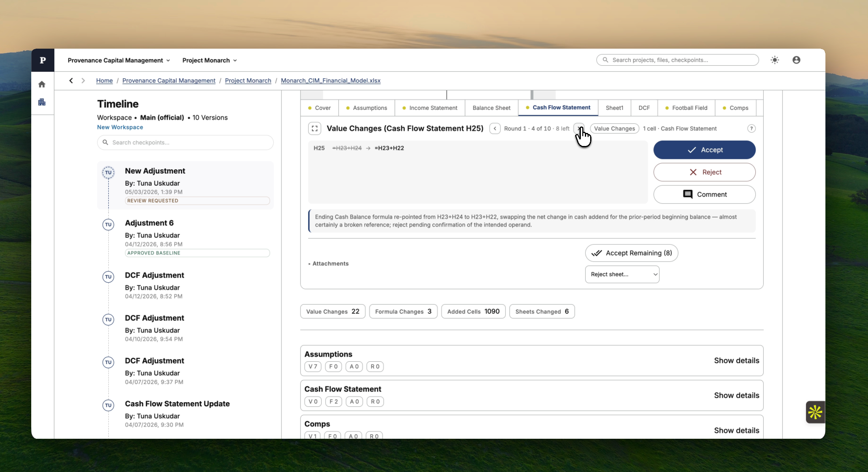868x472 pixels.
Task: Filter by Added Cells 1090 chip
Action: (x=473, y=311)
